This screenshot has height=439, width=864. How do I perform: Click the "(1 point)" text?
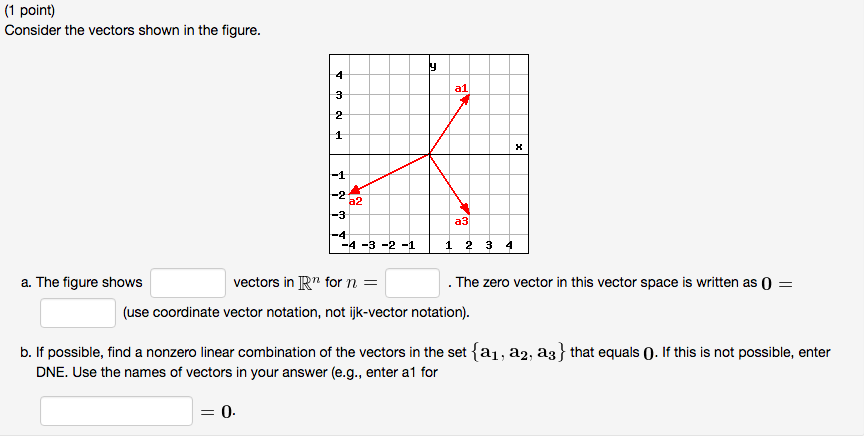click(30, 10)
